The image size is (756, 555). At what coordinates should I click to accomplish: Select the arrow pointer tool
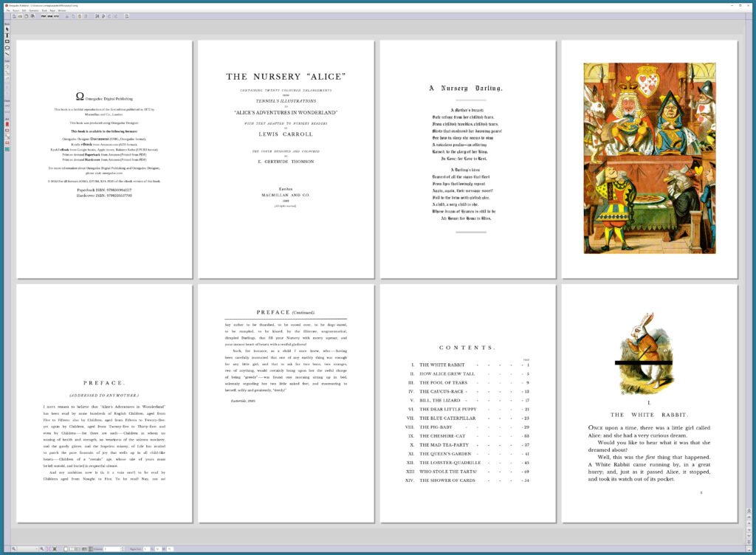click(x=7, y=29)
